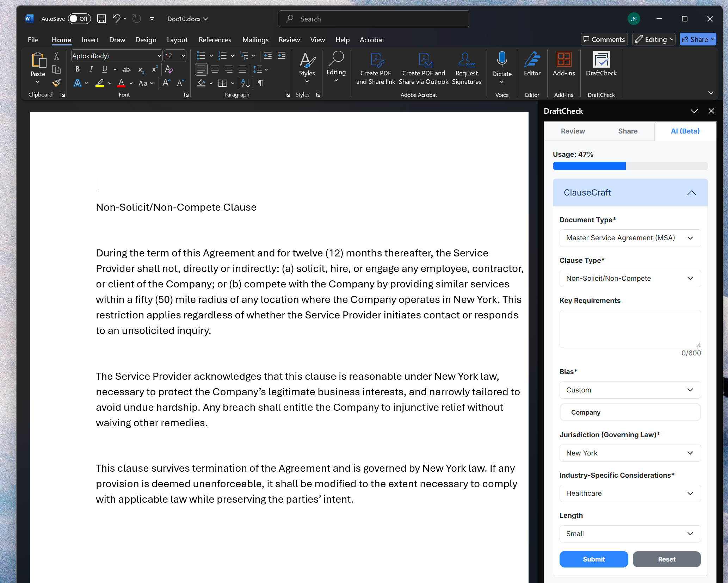Click the Save icon in title bar
Viewport: 728px width, 583px height.
101,19
